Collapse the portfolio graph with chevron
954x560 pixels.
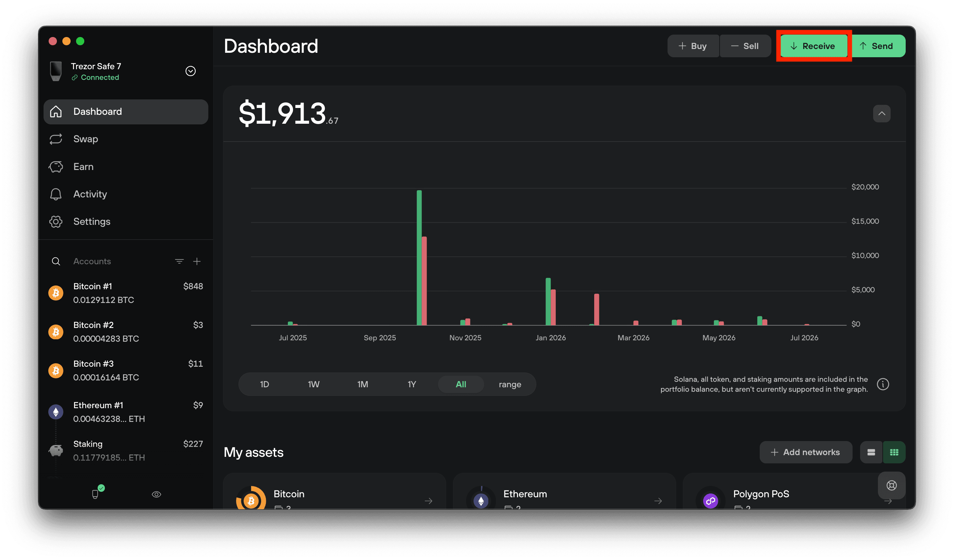coord(882,113)
